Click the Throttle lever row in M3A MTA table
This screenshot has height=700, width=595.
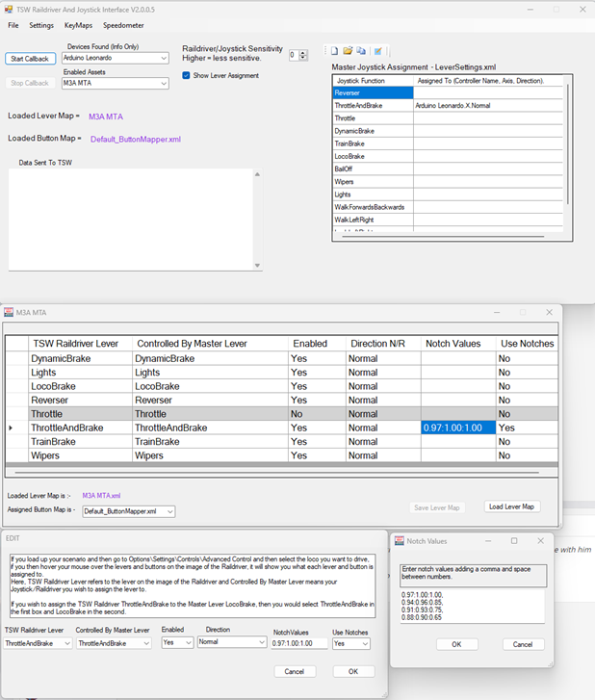click(282, 414)
